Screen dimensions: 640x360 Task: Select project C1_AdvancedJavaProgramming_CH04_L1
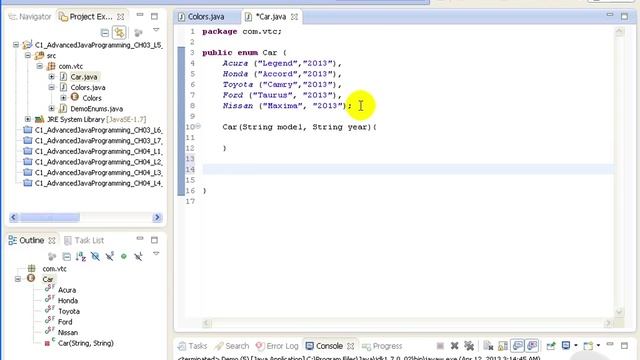tap(98, 151)
